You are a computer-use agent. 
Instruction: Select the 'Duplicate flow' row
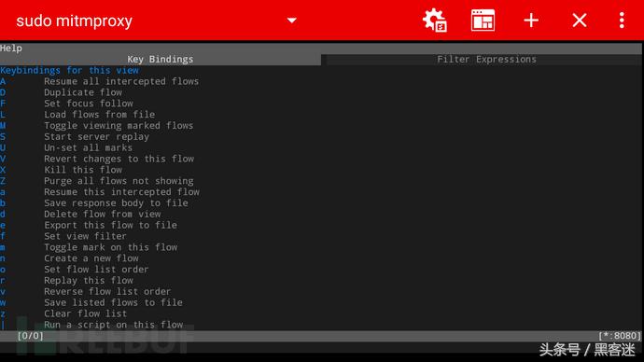pos(62,92)
